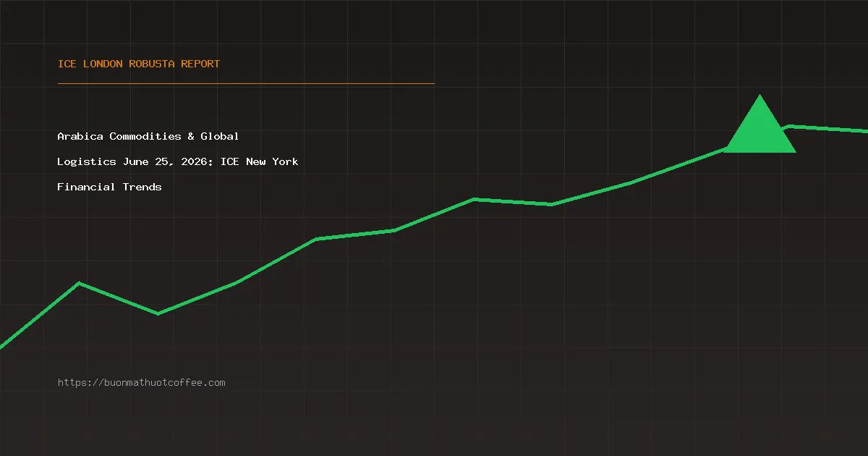
Task: Click the highest point of the green trend line
Action: point(789,126)
